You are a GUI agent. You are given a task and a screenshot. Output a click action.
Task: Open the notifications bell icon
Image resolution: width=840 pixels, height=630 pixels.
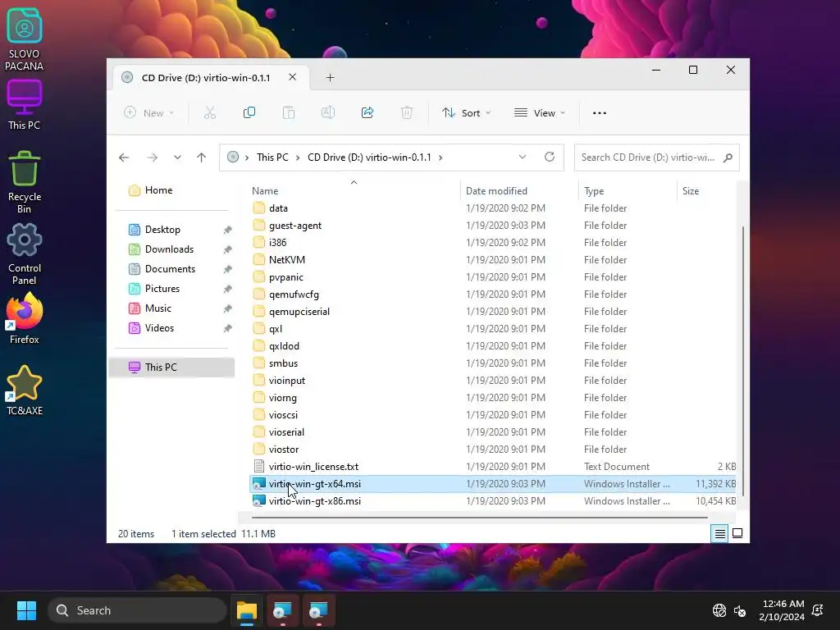click(818, 610)
